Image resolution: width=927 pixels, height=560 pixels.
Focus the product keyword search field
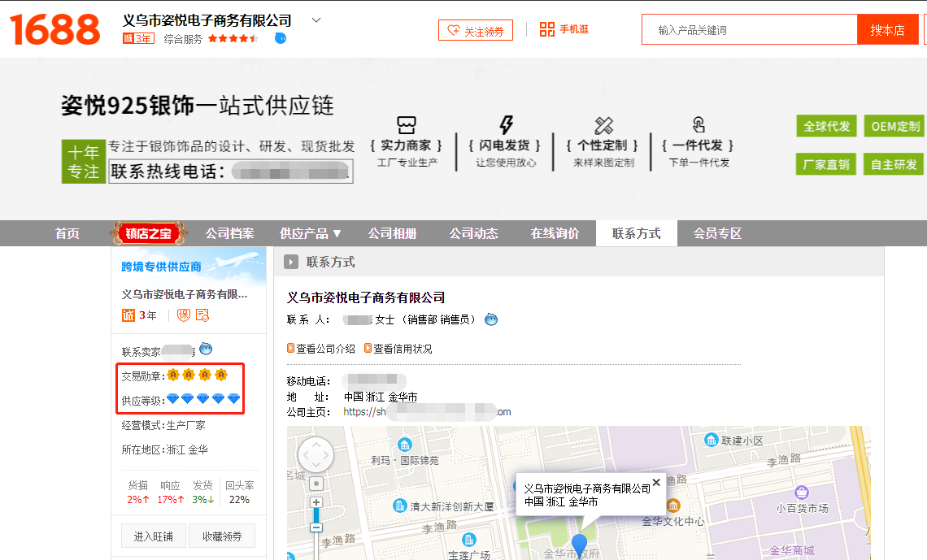(749, 29)
